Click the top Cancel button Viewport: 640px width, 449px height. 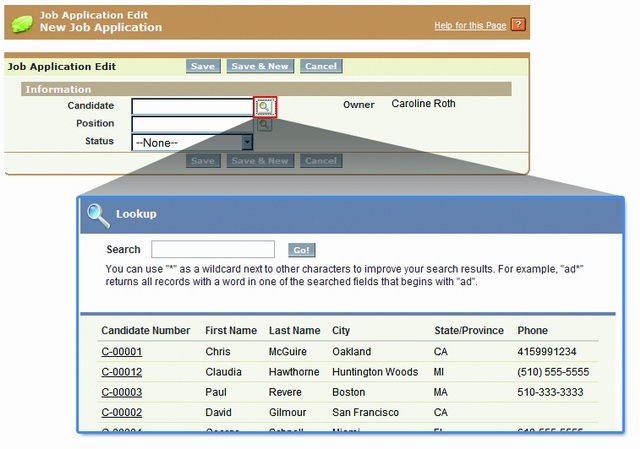tap(321, 66)
